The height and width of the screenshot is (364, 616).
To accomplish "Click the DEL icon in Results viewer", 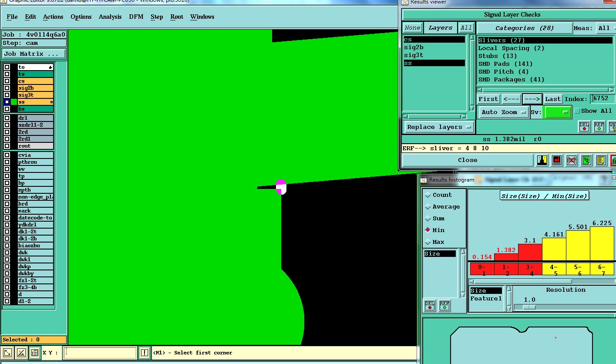I will [584, 127].
